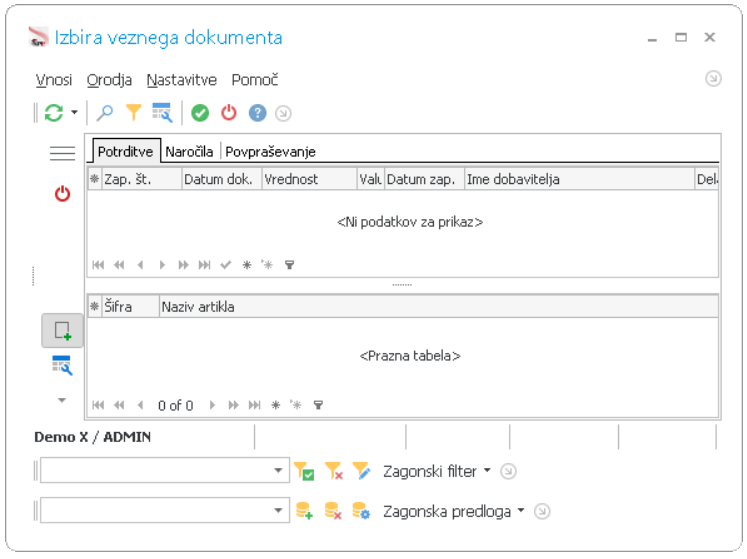747x559 pixels.
Task: Click the Šifra column header
Action: coord(131,306)
